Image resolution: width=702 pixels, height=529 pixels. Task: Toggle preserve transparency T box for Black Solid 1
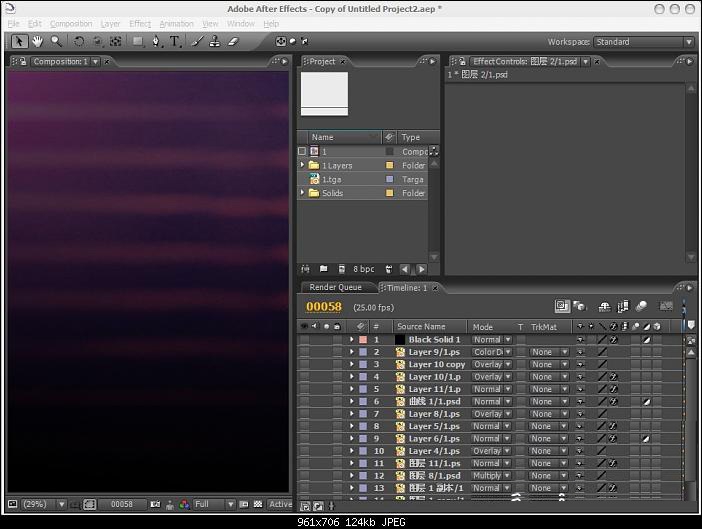[521, 340]
